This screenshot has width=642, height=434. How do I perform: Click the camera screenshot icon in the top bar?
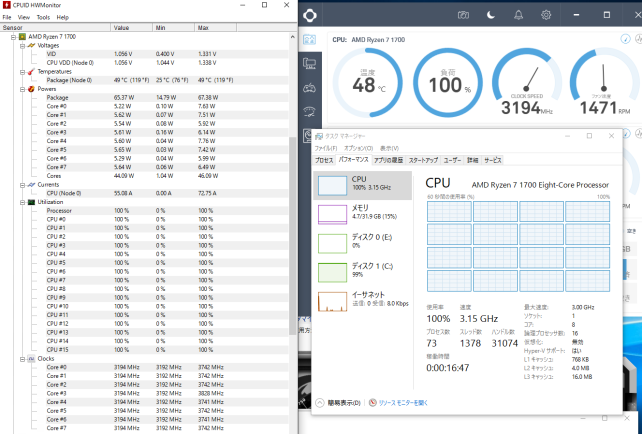(464, 16)
